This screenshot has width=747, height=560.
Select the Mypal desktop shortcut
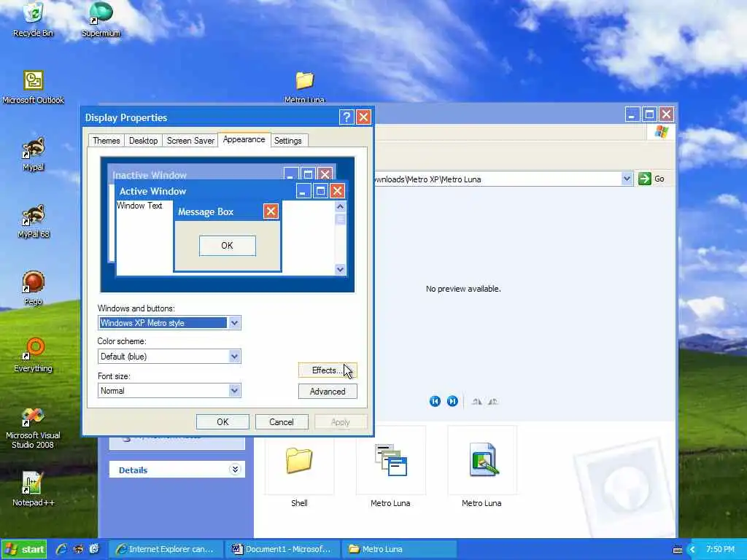tap(33, 154)
